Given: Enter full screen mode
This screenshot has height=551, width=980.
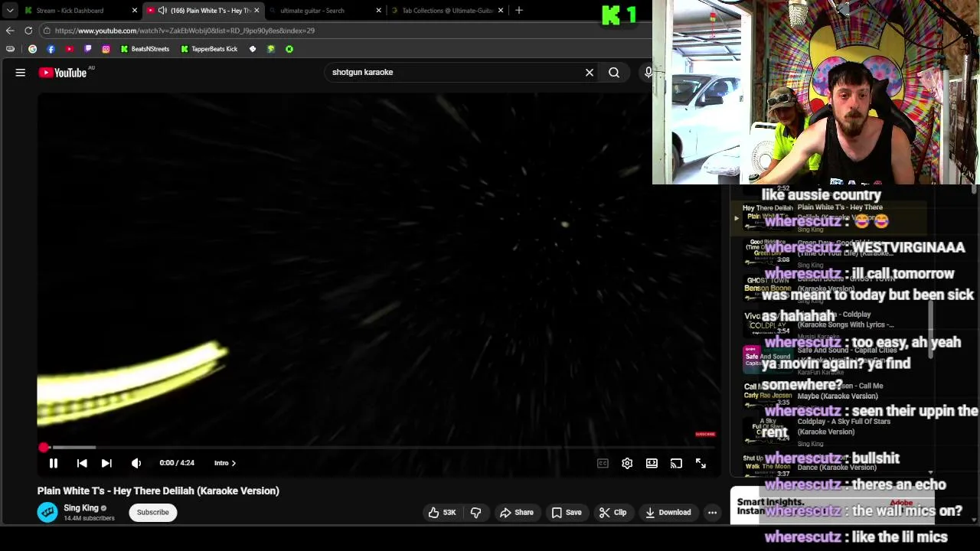Looking at the screenshot, I should [701, 463].
